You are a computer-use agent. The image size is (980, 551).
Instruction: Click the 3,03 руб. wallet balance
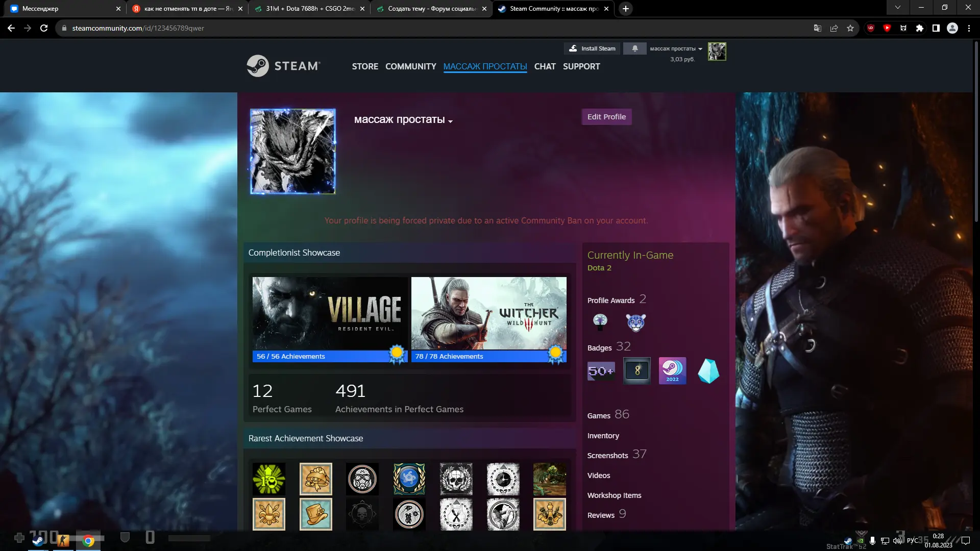coord(682,59)
